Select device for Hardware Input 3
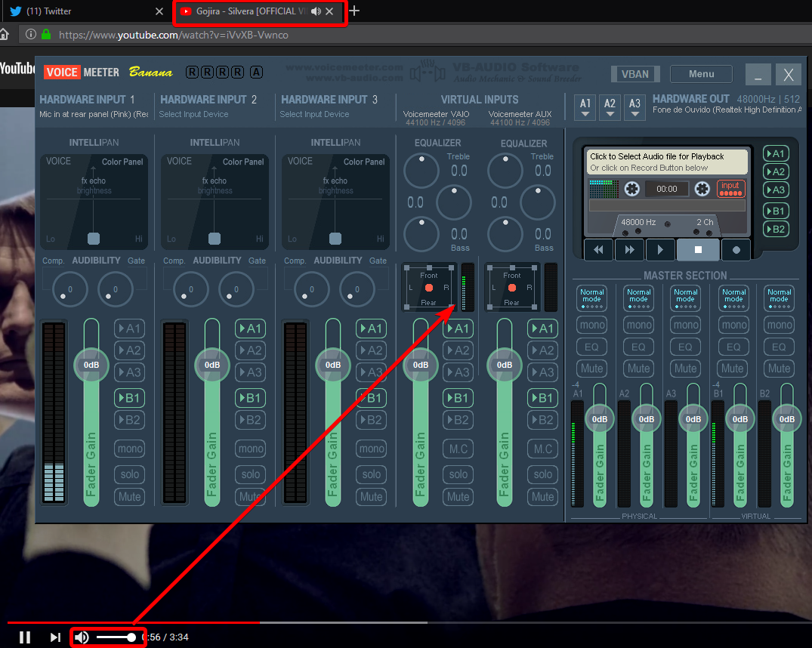 (x=314, y=114)
